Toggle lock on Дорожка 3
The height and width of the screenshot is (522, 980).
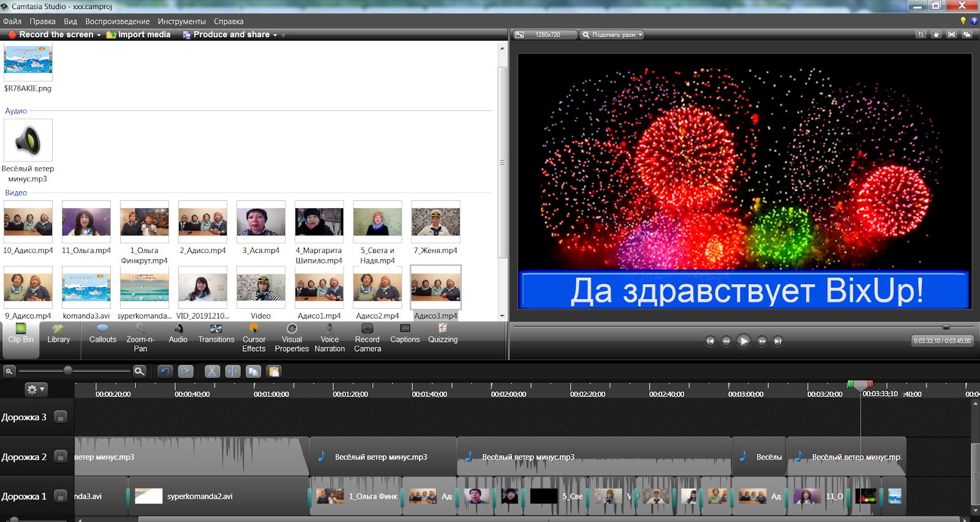(61, 417)
